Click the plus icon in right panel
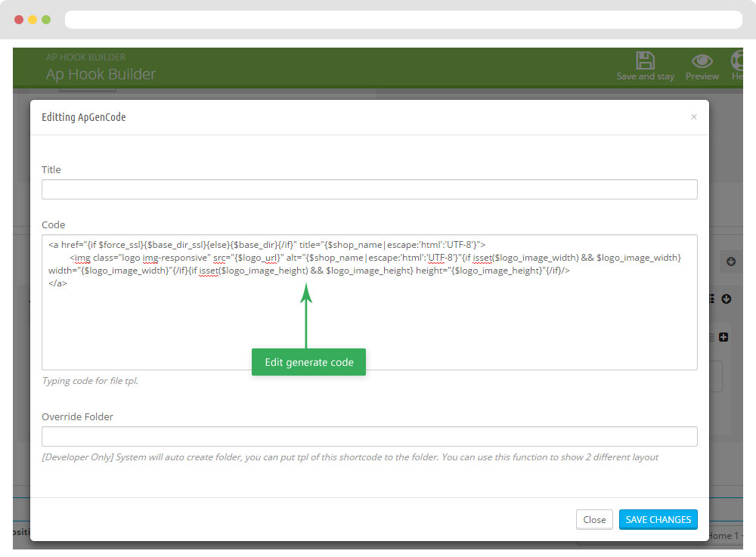The width and height of the screenshot is (756, 557). pyautogui.click(x=723, y=337)
